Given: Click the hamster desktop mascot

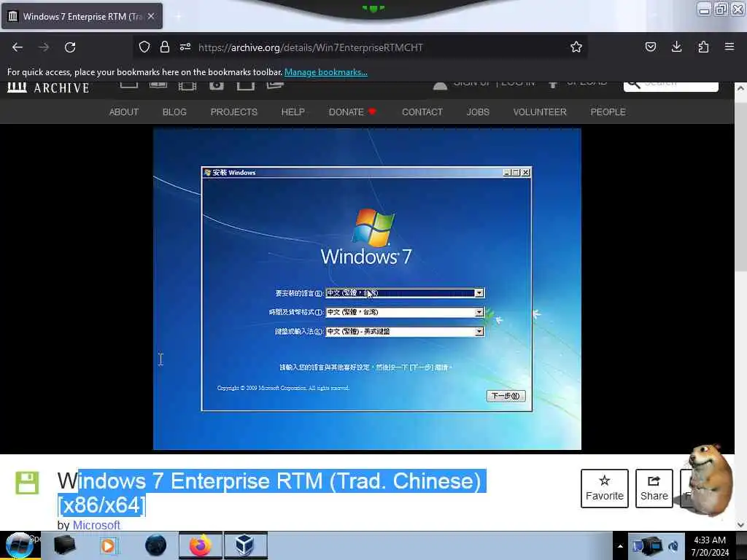Looking at the screenshot, I should pos(711,480).
